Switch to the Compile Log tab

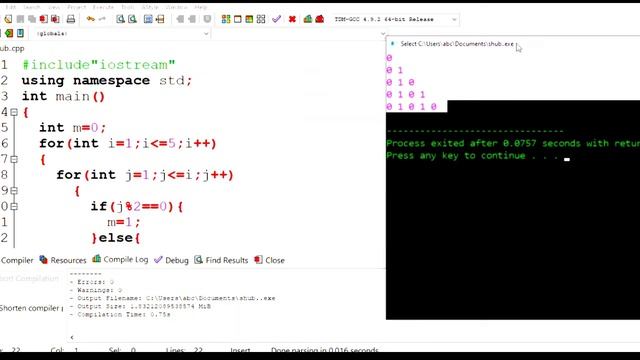pyautogui.click(x=120, y=260)
